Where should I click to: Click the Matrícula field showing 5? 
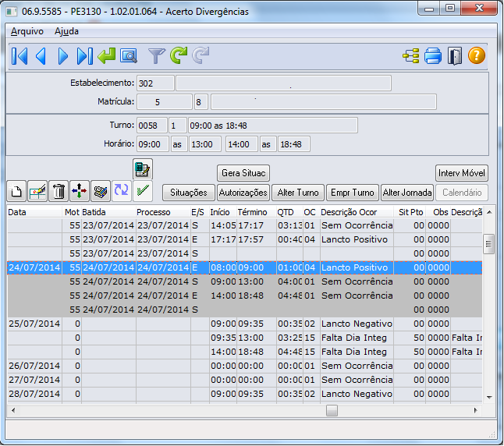[x=165, y=102]
